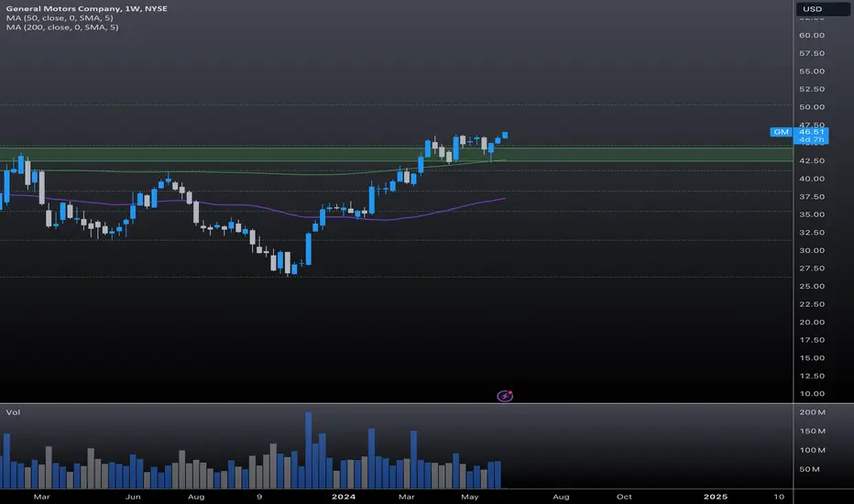Select the MA 50 indicator legend
Viewport: 854px width, 504px height.
point(60,18)
